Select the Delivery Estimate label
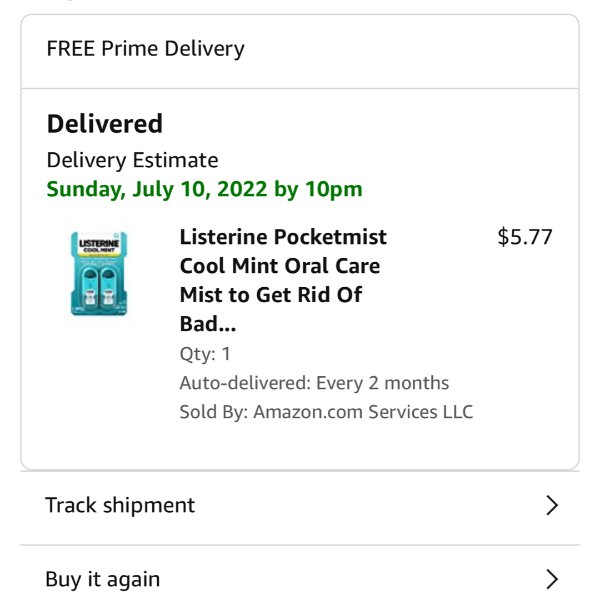 click(132, 160)
